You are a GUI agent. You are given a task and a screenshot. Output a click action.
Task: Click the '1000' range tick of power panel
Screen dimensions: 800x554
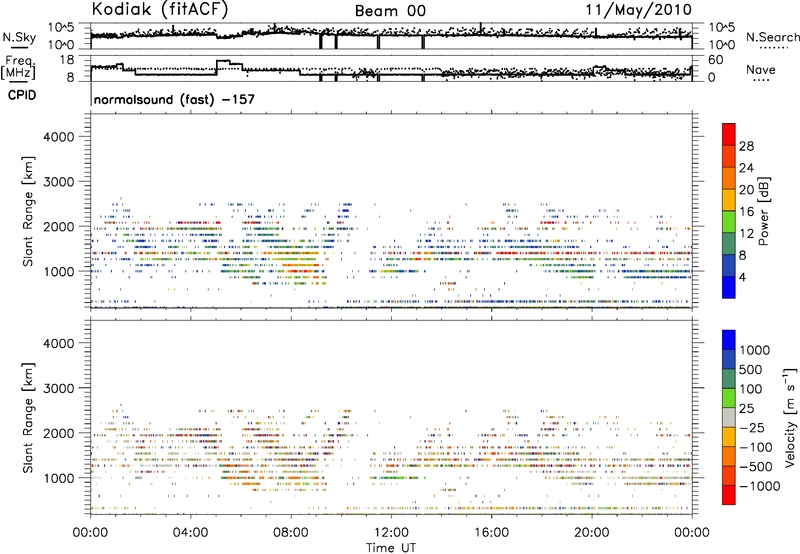[x=59, y=272]
